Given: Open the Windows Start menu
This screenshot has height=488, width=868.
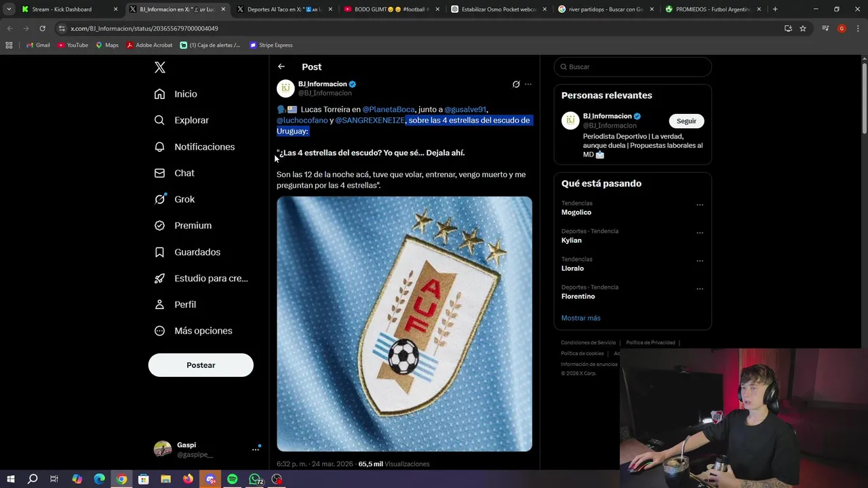Looking at the screenshot, I should click(10, 479).
